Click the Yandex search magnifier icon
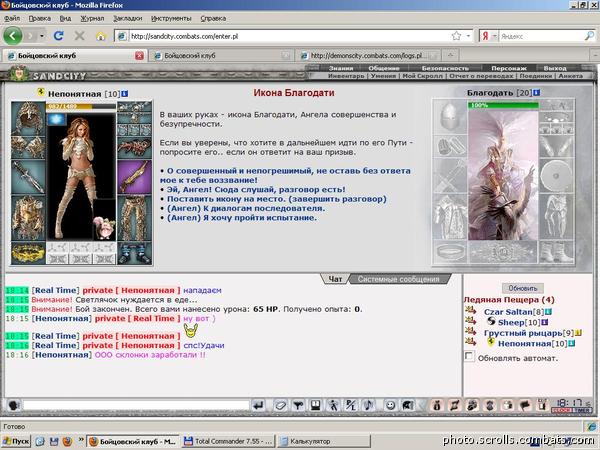 point(590,36)
